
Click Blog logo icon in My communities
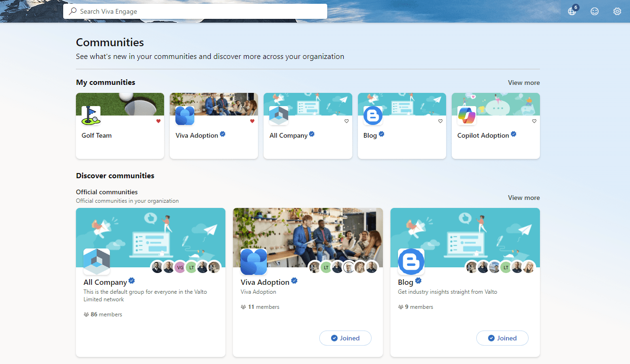coord(373,116)
